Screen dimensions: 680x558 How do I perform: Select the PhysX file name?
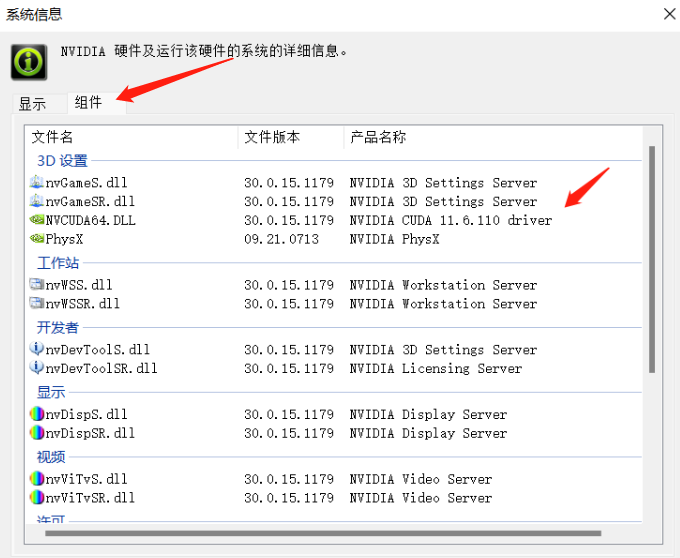[64, 239]
